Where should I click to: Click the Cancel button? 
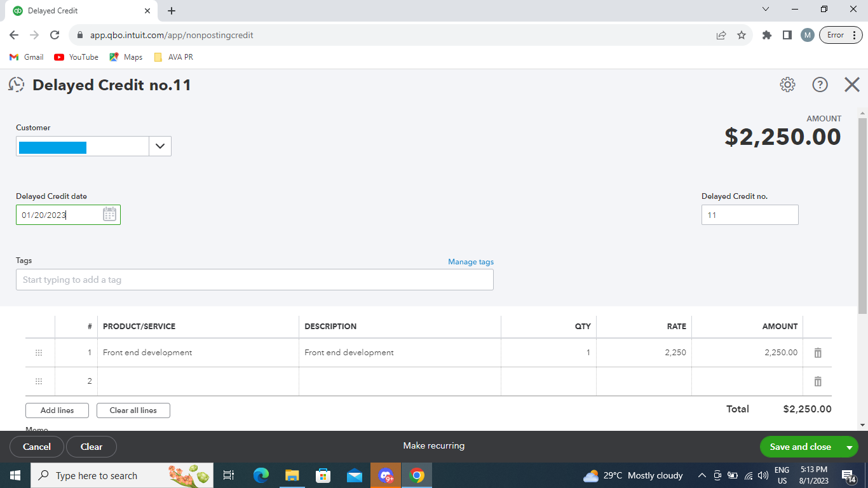[x=37, y=447]
